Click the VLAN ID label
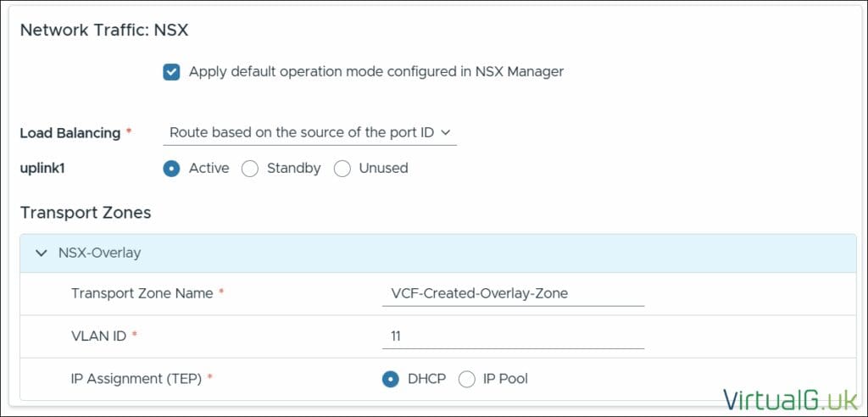This screenshot has height=417, width=868. (x=98, y=336)
